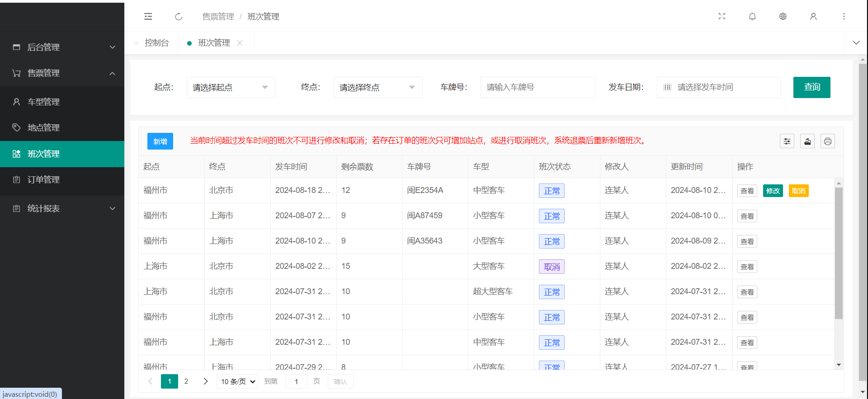The image size is (868, 399).
Task: Click 查看 for the 闽E2354A row
Action: pos(747,191)
